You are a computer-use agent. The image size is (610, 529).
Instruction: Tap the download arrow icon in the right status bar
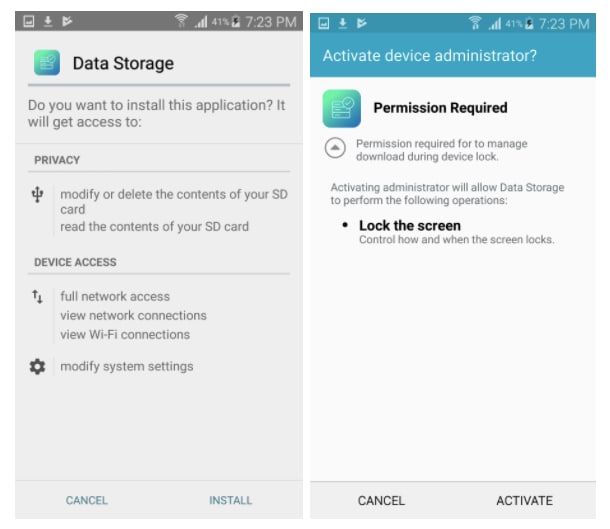[x=343, y=23]
